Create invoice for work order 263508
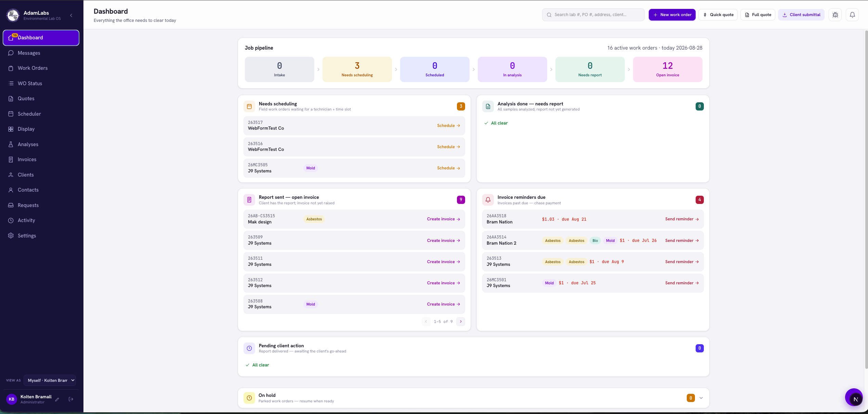868x414 pixels. [x=443, y=304]
